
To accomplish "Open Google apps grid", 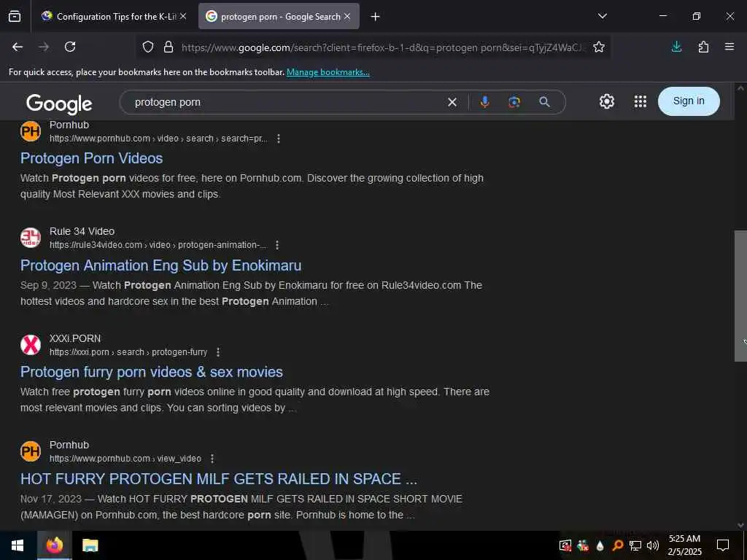I will click(640, 101).
